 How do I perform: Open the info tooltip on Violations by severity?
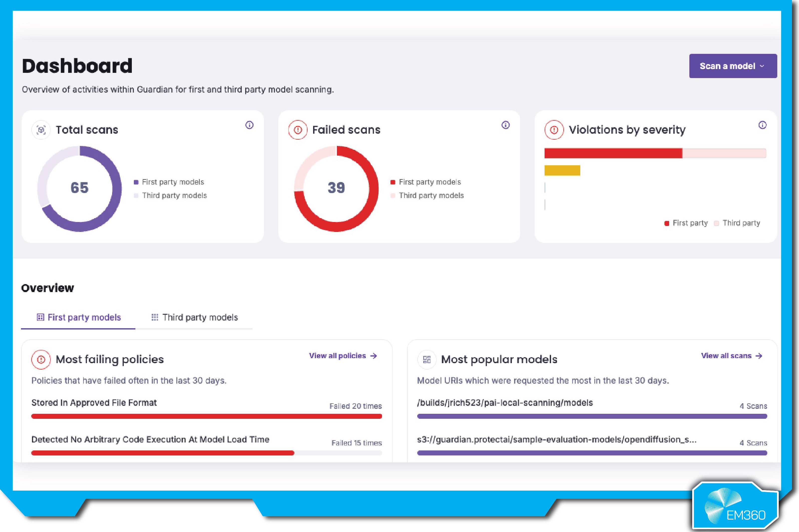click(x=763, y=125)
